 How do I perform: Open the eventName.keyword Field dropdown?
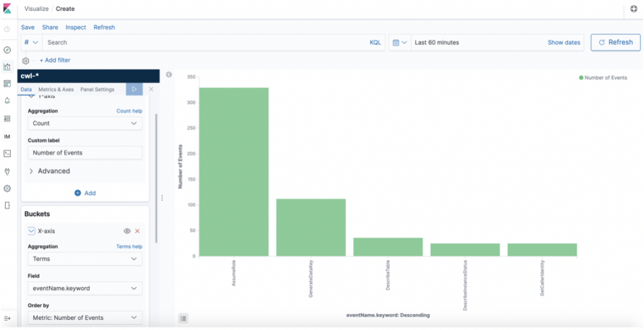pos(85,288)
